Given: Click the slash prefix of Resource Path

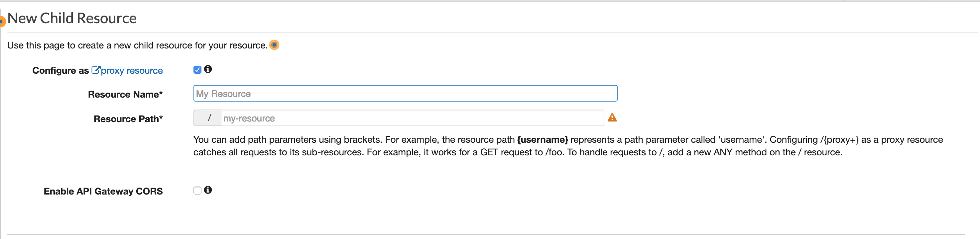Looking at the screenshot, I should (208, 118).
